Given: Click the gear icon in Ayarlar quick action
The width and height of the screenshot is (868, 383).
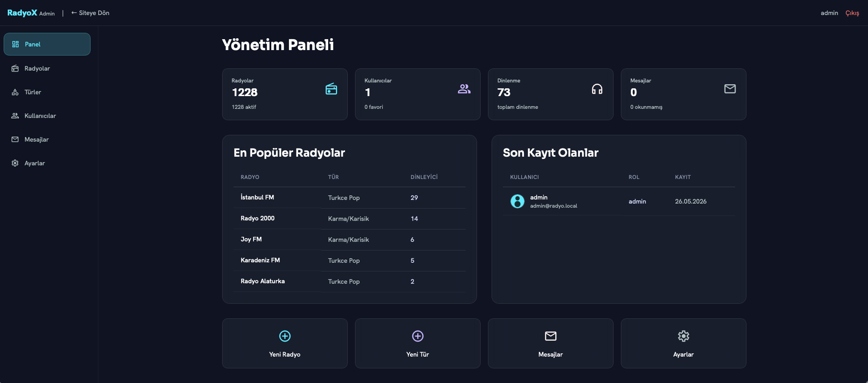Looking at the screenshot, I should point(684,336).
